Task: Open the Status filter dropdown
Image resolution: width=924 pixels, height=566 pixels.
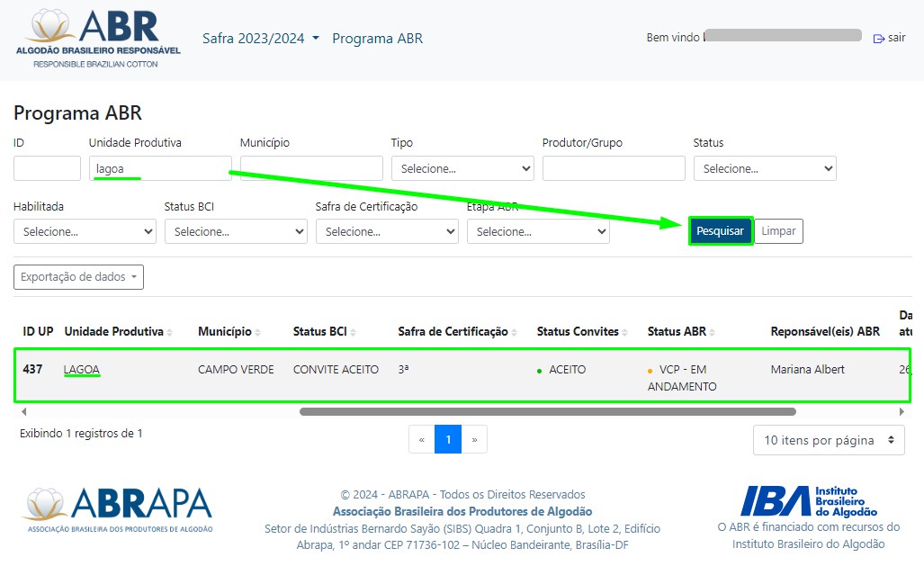Action: coord(765,168)
